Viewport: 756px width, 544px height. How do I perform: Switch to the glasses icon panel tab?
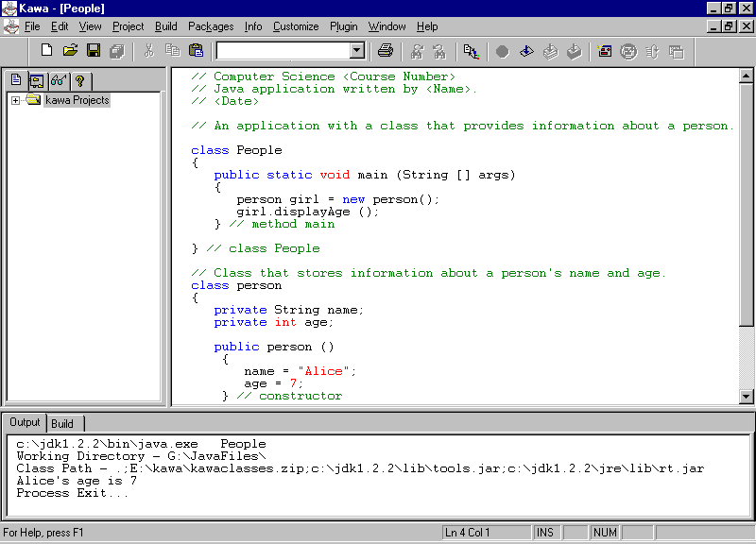pyautogui.click(x=59, y=80)
